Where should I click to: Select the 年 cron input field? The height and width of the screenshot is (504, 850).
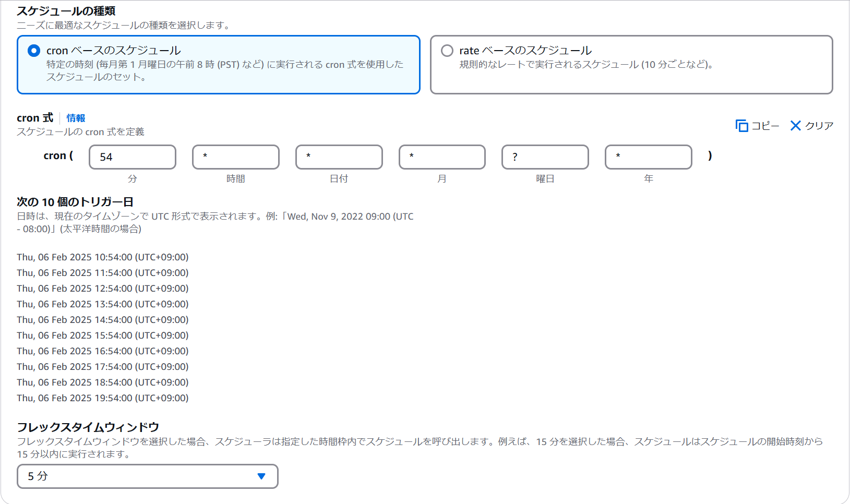648,157
